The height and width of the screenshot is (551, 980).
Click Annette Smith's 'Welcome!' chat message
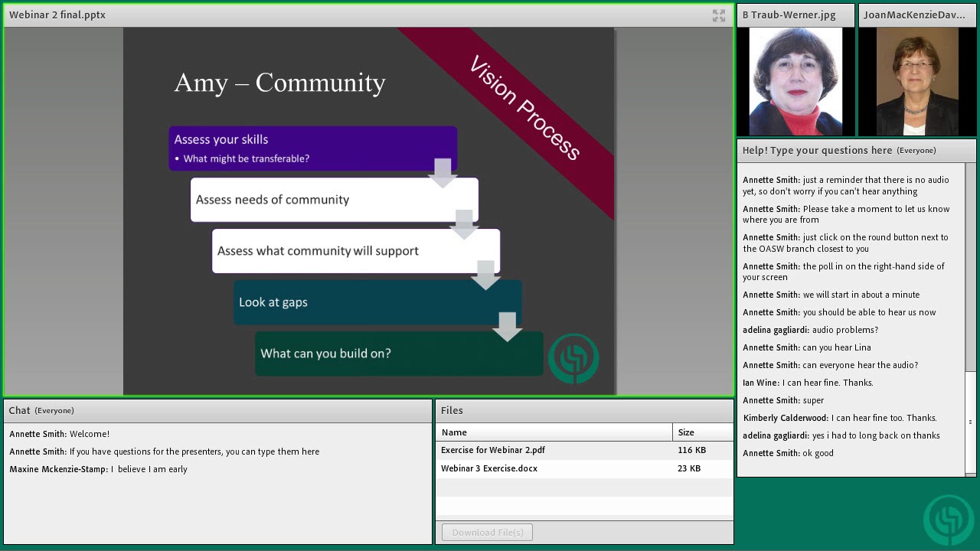60,434
